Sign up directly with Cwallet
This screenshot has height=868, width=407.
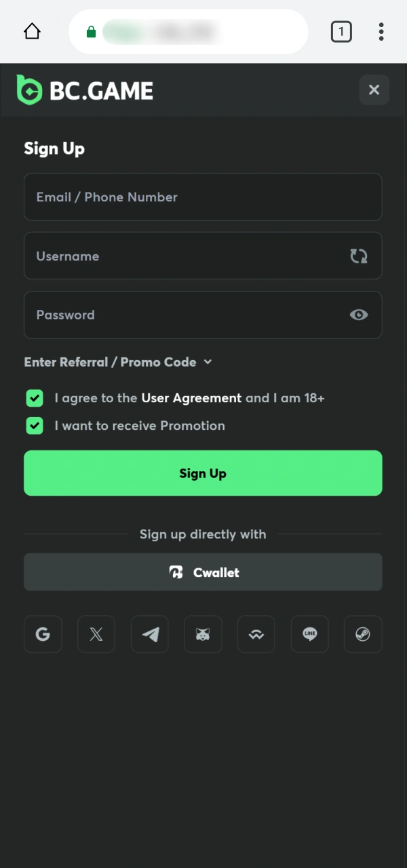(x=203, y=572)
